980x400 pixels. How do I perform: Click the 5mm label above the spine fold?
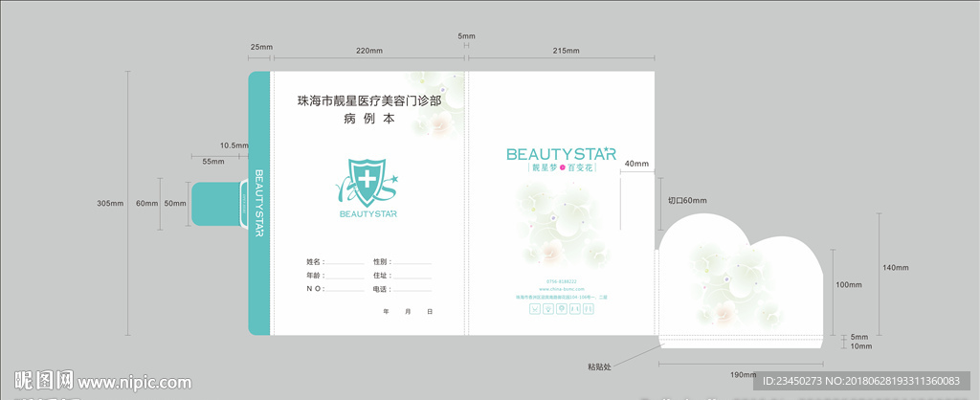[x=466, y=37]
